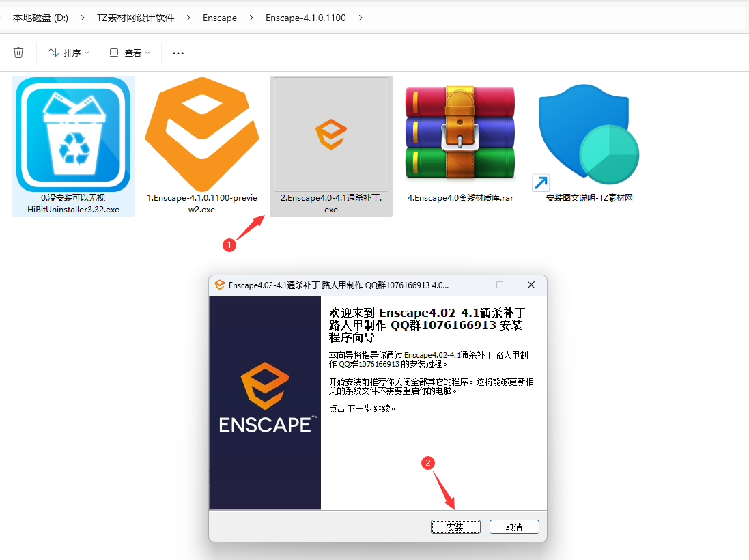Viewport: 749px width, 560px height.
Task: Select the HiBitUninstaller3.32.exe file icon
Action: pos(73,135)
